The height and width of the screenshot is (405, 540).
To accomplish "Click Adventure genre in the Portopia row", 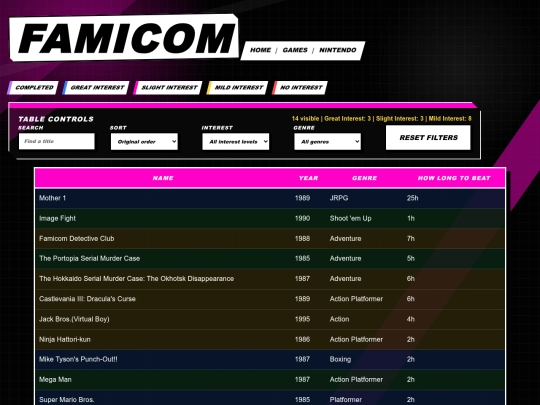I will (x=345, y=258).
